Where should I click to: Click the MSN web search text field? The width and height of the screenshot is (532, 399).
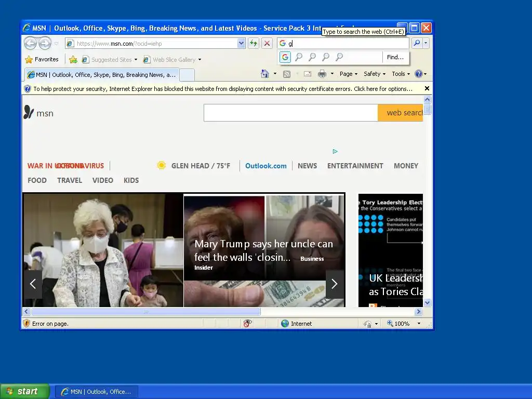[x=291, y=113]
